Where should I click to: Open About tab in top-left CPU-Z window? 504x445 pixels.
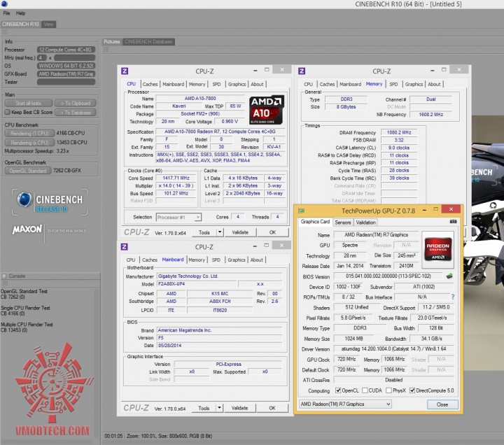click(x=257, y=84)
